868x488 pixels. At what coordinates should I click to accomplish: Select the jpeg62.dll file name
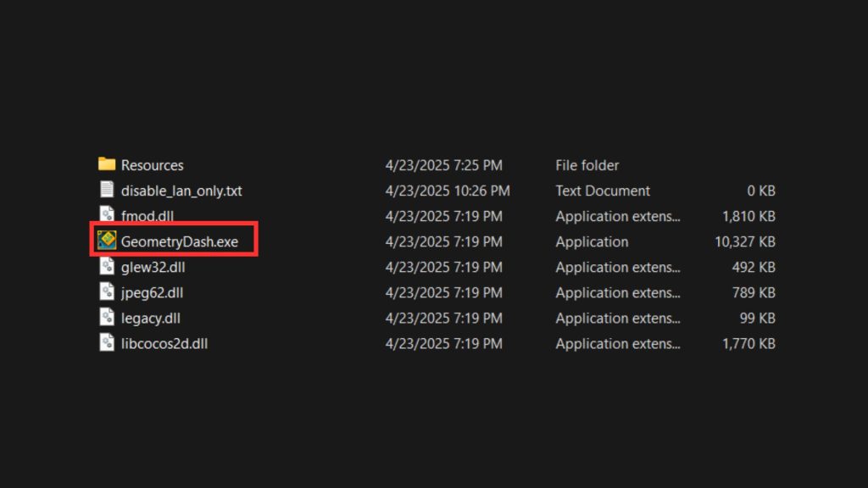[x=152, y=292]
